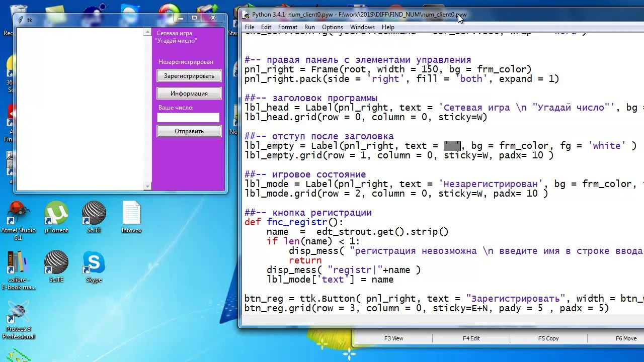The height and width of the screenshot is (362, 644).
Task: Click the "return" keyword in code
Action: point(305,260)
